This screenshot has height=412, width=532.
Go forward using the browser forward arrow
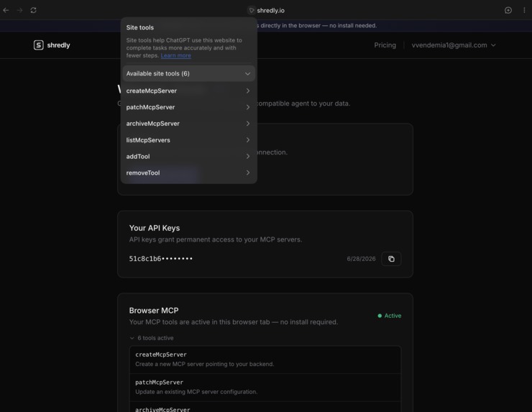(19, 10)
